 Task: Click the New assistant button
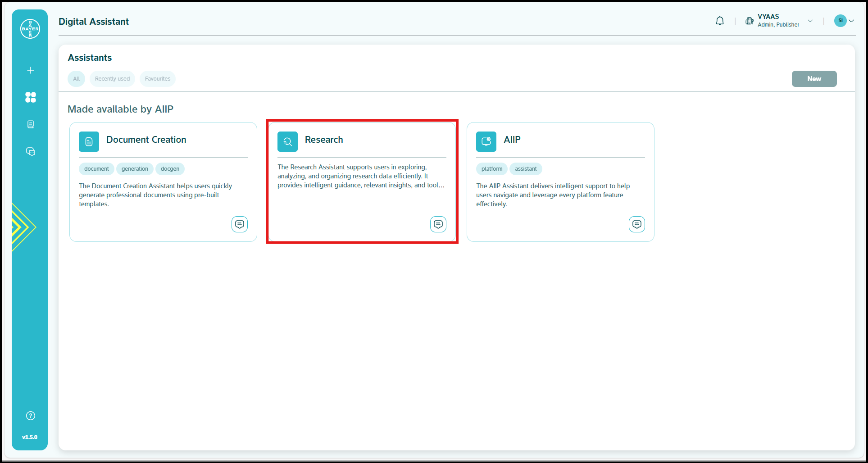point(814,79)
